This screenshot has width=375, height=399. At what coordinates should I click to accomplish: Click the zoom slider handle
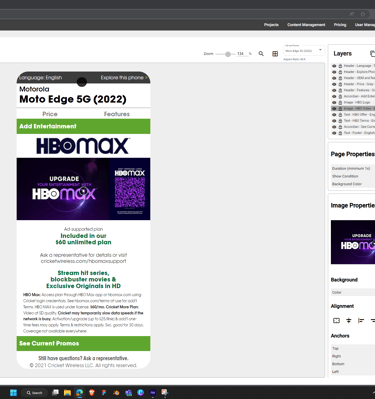point(228,54)
